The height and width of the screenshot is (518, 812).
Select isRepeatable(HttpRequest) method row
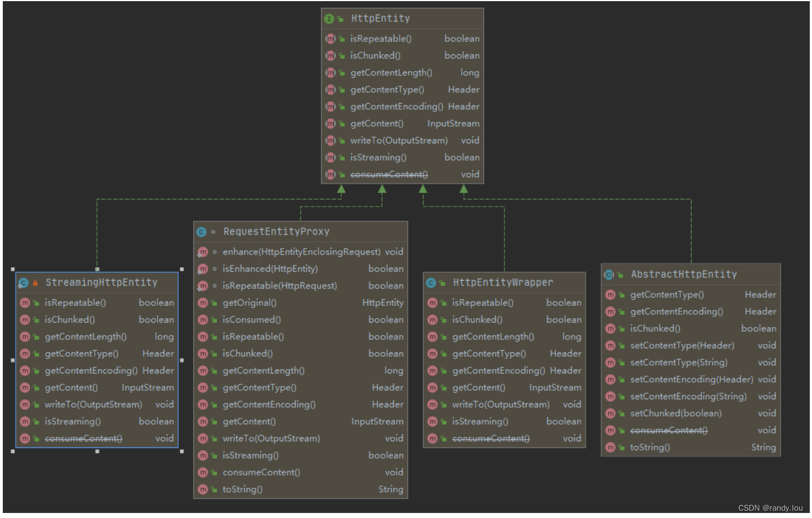(300, 286)
